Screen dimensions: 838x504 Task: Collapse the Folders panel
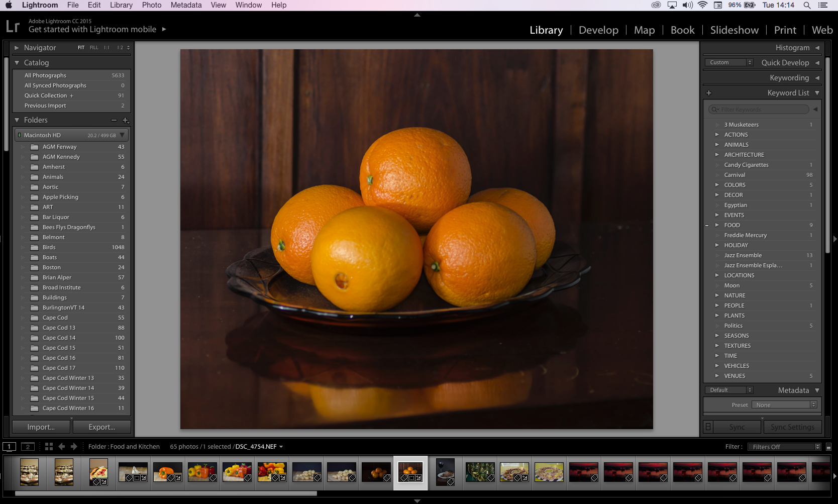coord(17,120)
